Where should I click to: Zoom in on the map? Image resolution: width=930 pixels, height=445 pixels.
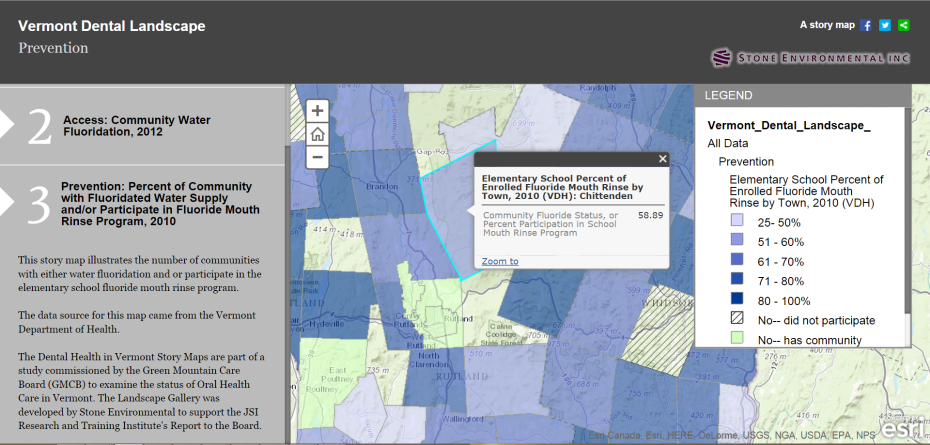(317, 111)
